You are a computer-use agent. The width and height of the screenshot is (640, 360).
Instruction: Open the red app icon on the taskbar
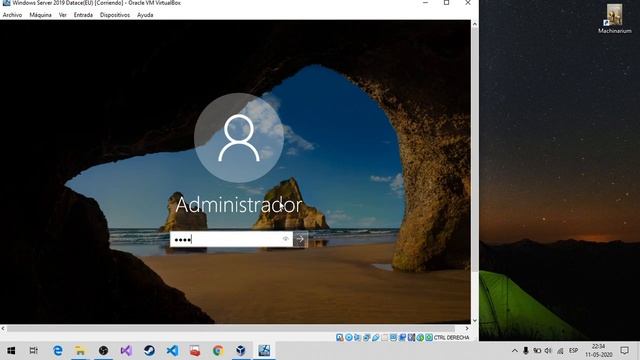click(x=195, y=351)
